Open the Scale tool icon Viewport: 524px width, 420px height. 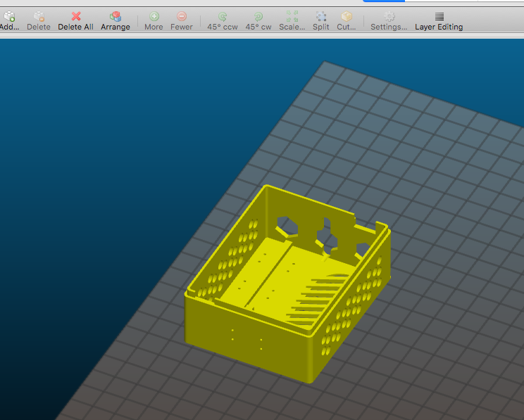coord(292,16)
